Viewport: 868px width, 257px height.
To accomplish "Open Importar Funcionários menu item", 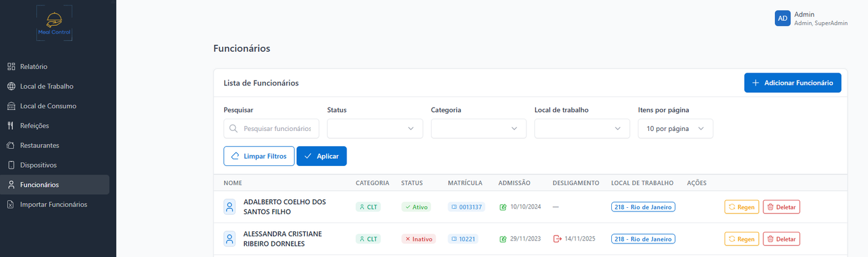I will (x=53, y=204).
